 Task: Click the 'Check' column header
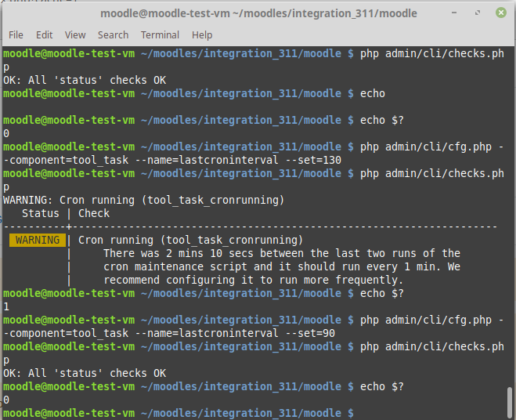pyautogui.click(x=94, y=213)
